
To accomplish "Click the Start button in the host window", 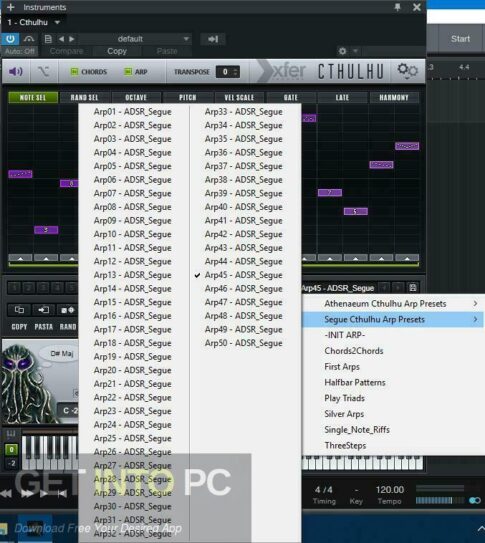I will pos(460,39).
